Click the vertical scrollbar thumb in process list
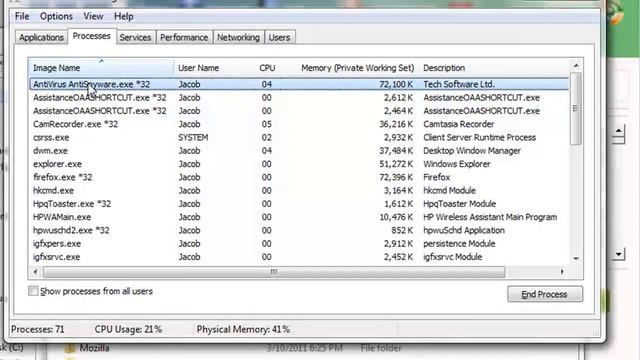 tap(576, 109)
